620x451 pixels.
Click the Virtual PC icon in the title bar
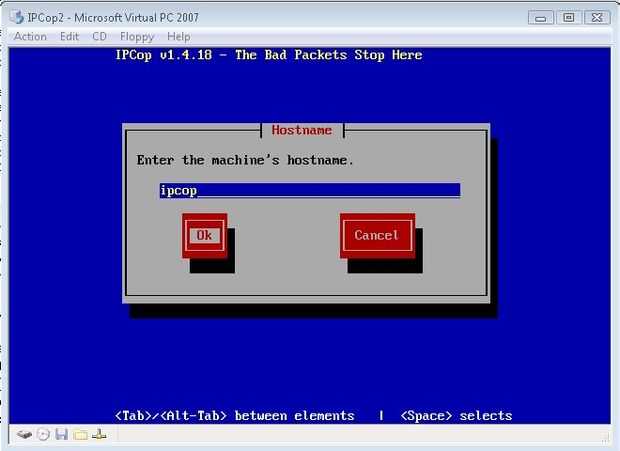[x=17, y=17]
